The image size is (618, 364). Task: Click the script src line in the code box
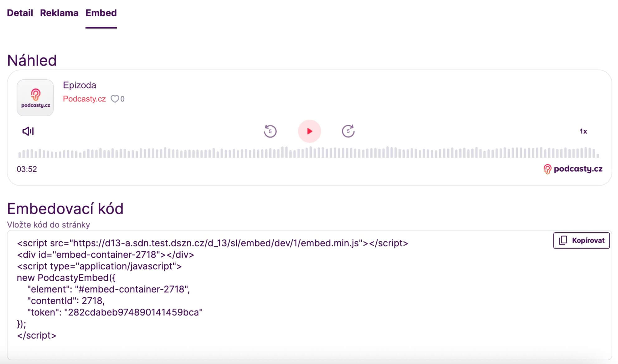[212, 243]
